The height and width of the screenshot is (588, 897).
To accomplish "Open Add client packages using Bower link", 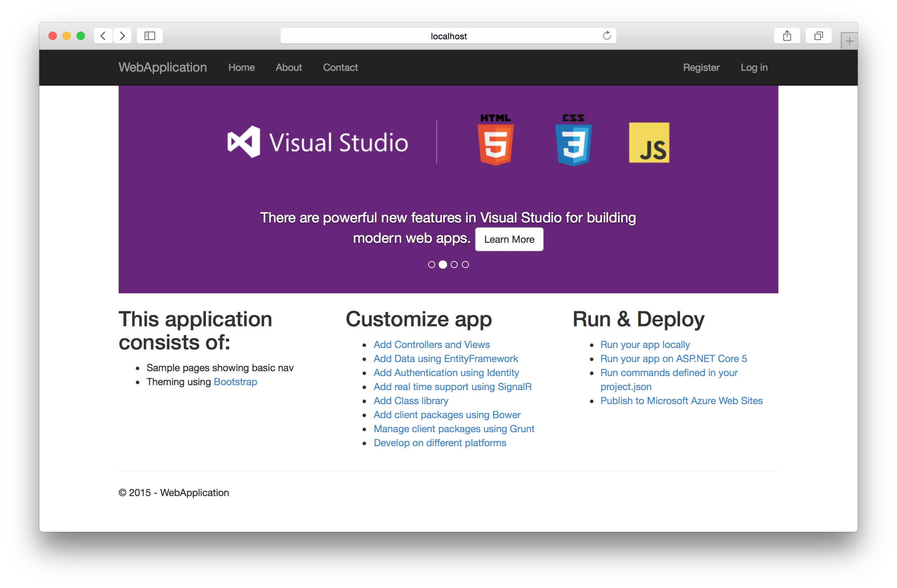I will point(447,414).
